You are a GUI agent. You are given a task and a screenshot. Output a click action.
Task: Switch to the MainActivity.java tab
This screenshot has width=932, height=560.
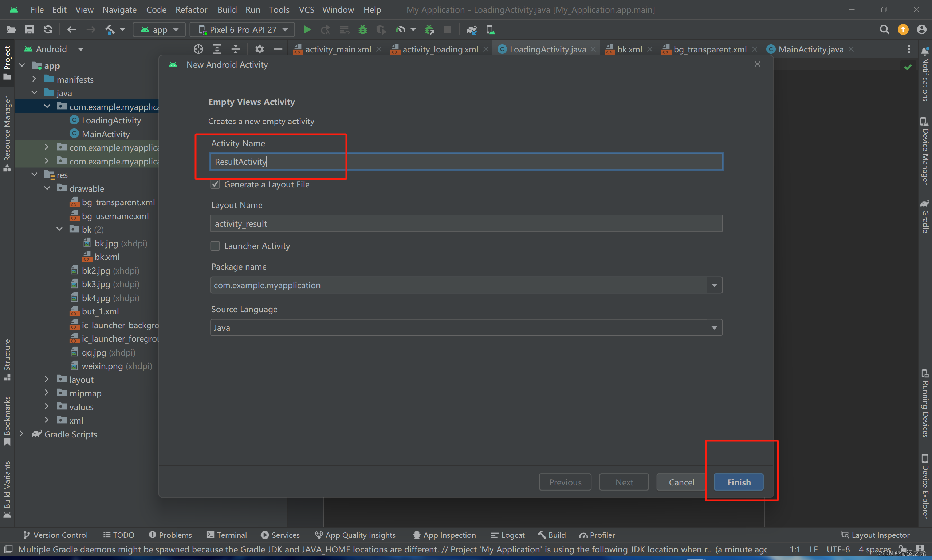point(810,49)
